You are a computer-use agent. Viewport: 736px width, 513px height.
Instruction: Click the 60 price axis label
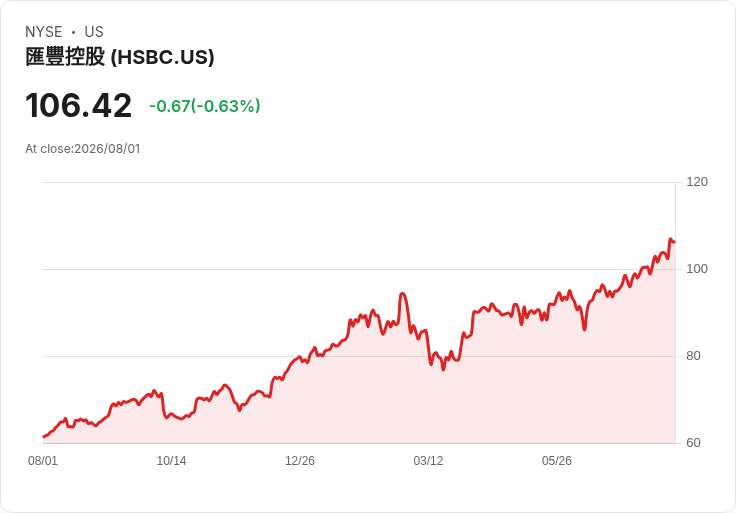(693, 443)
